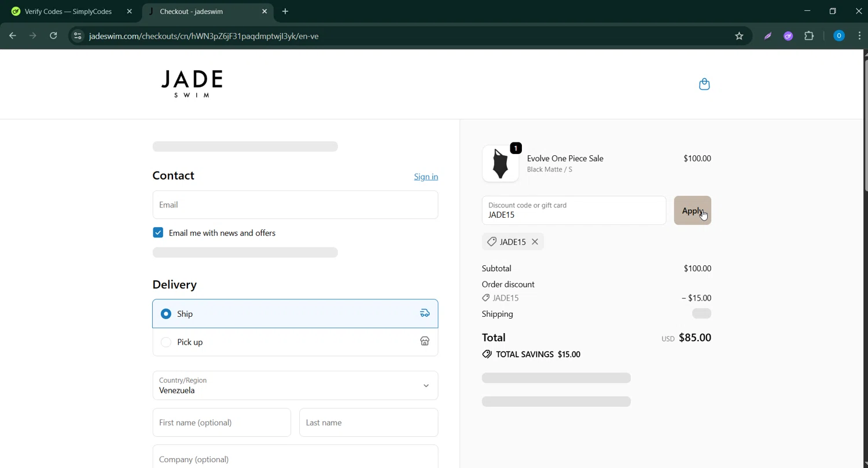Close the Verify Codes SimplyCodes tab

(x=129, y=12)
